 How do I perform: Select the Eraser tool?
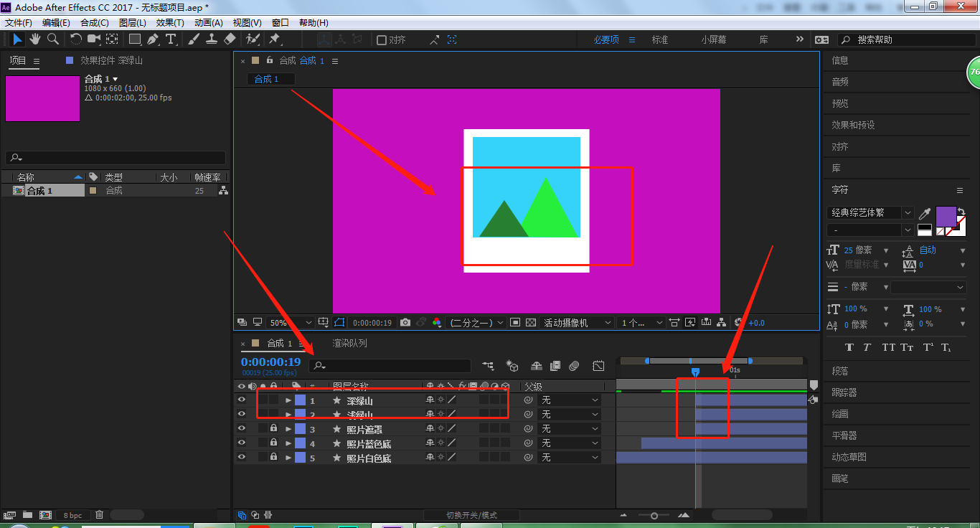[x=230, y=39]
